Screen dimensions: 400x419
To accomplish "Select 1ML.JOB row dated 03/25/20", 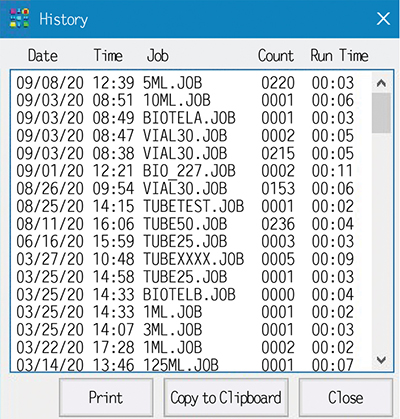I will tap(185, 312).
